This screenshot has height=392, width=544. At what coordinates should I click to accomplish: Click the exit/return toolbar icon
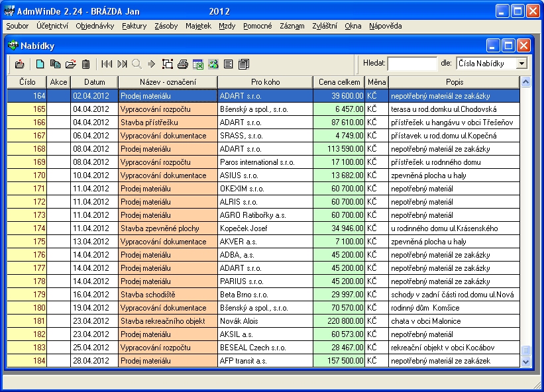tap(20, 64)
